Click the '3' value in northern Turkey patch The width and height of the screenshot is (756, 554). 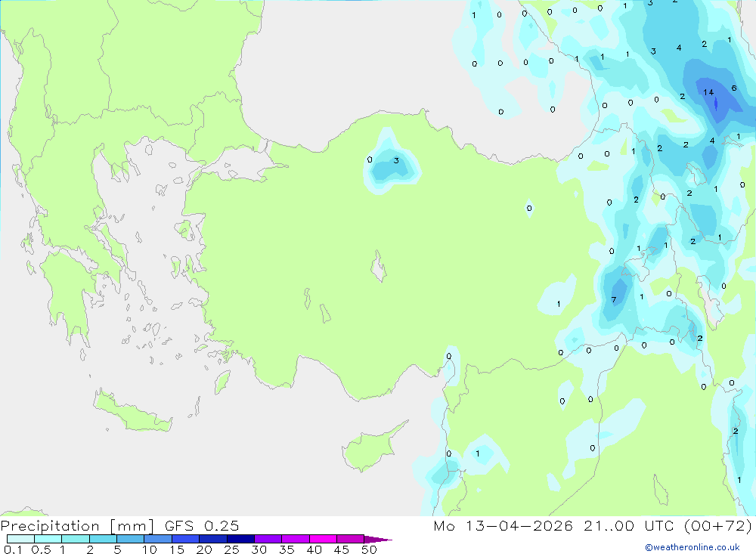click(396, 160)
